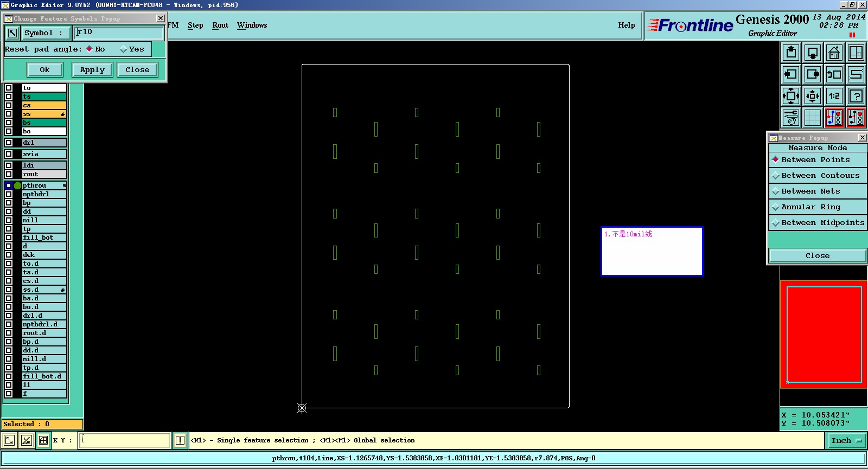Click the diagonal arrow icon in bottom bar
Viewport: 868px width, 469px height.
(x=9, y=440)
